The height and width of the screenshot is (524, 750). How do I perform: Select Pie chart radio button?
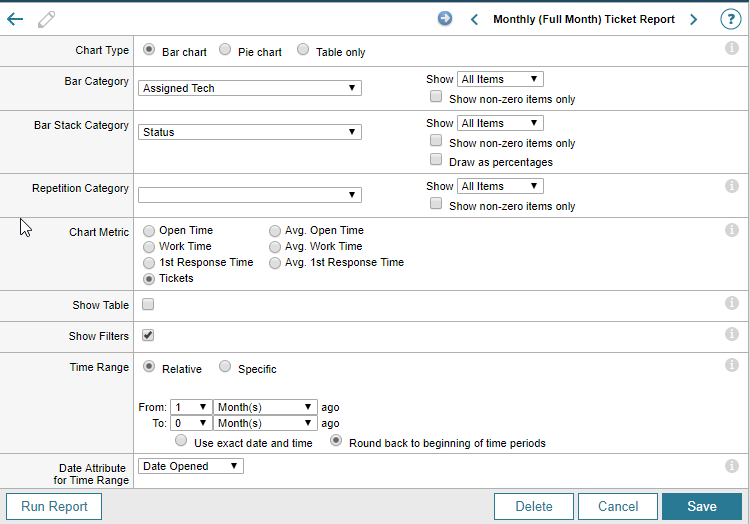click(x=225, y=49)
